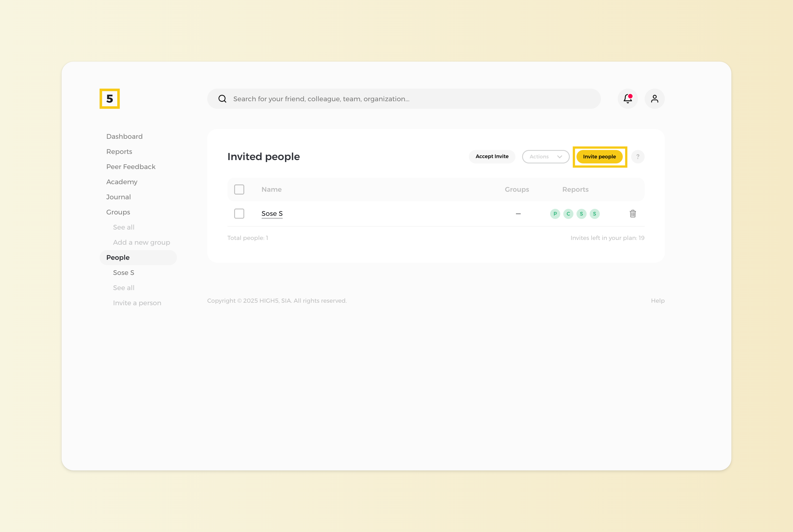This screenshot has height=532, width=793.
Task: Click the Help link in footer
Action: pos(657,300)
